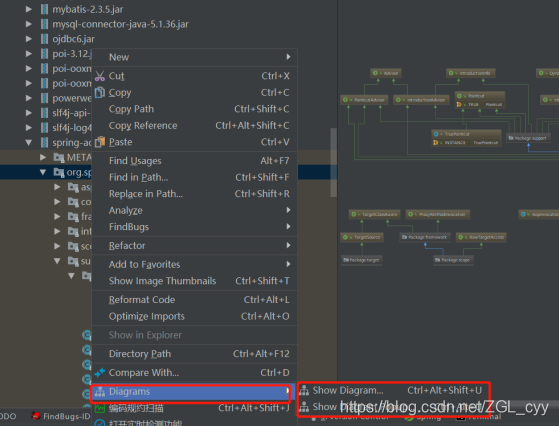Screen dimensions: 559x426
Task: Select the RawTargetAccess diagram node
Action: coord(481,237)
